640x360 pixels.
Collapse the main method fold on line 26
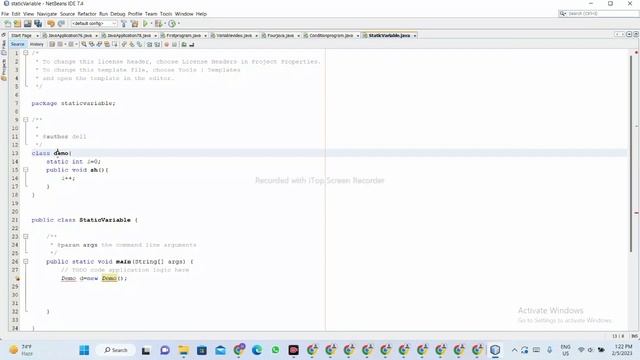click(x=26, y=261)
